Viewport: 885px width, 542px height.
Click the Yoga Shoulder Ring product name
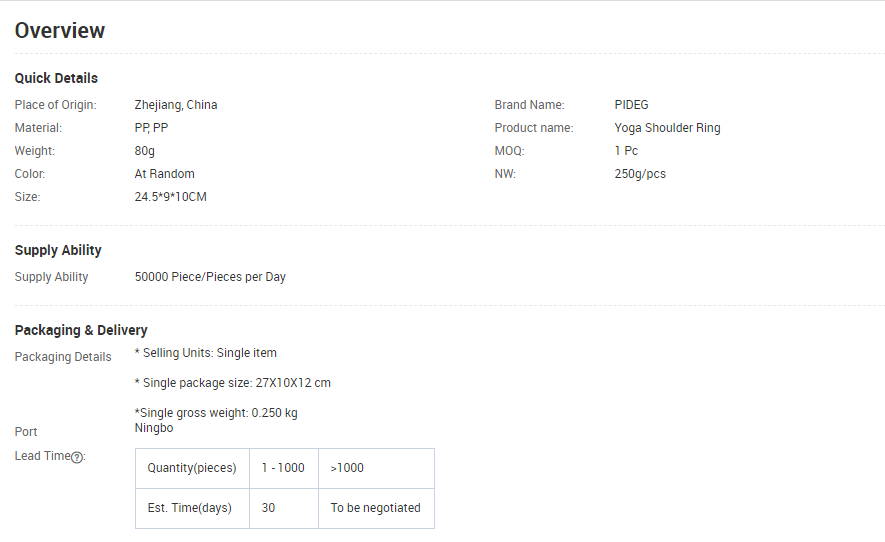click(667, 128)
